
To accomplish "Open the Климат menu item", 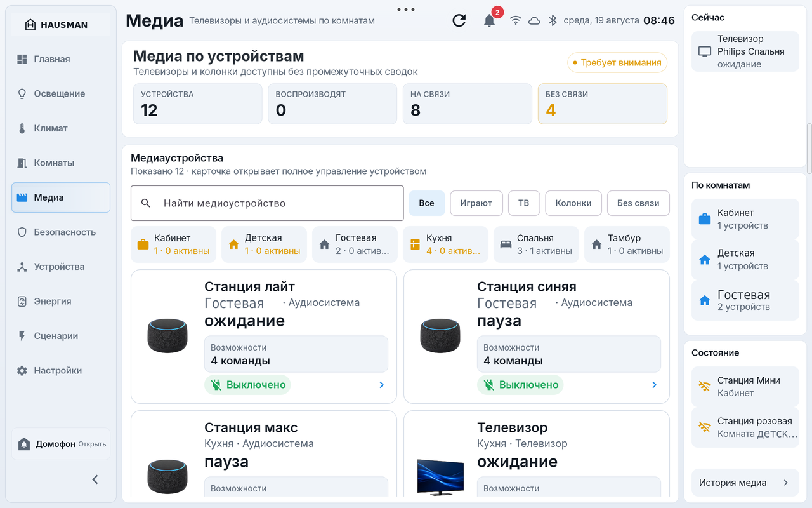I will coord(61,128).
